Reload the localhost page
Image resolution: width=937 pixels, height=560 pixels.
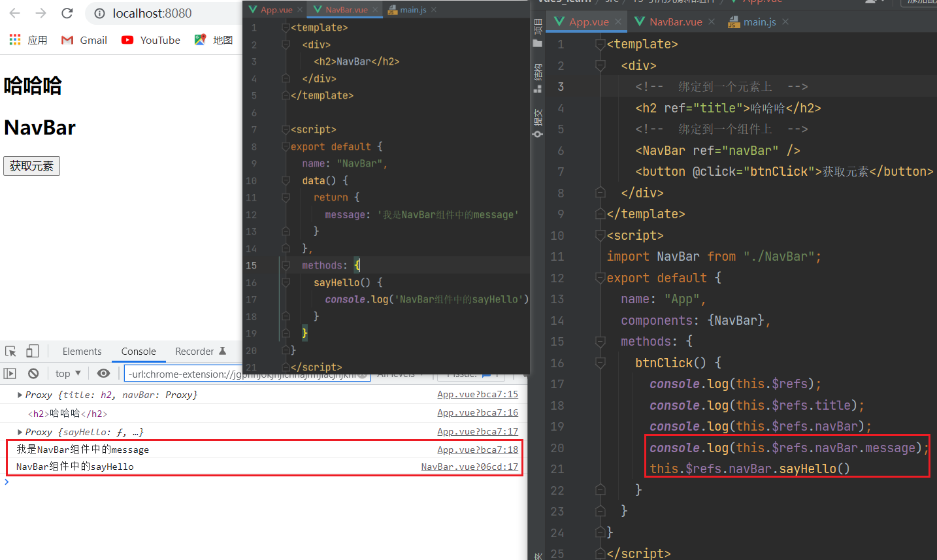[x=67, y=13]
